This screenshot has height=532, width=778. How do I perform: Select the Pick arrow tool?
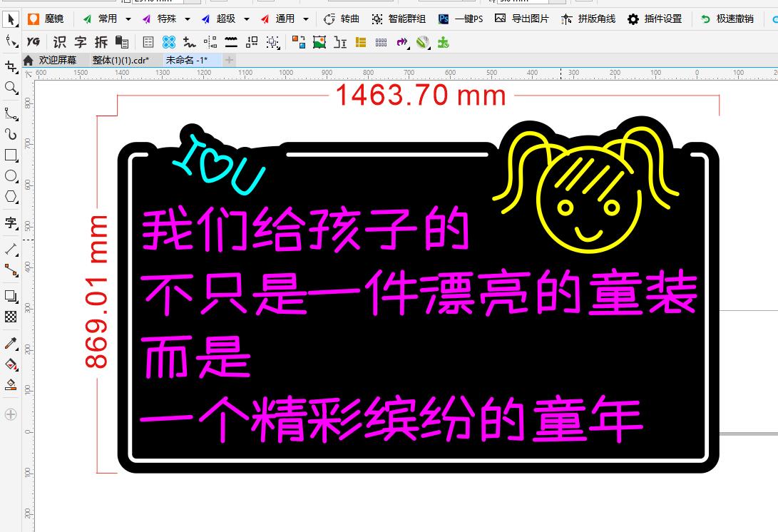(11, 19)
